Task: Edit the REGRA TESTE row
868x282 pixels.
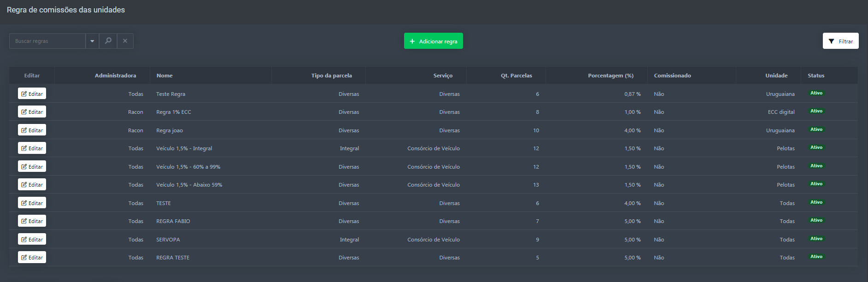Action: coord(32,258)
